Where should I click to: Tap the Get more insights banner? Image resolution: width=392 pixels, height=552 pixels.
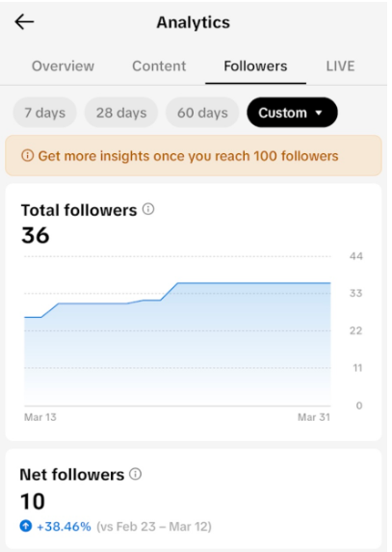(194, 155)
